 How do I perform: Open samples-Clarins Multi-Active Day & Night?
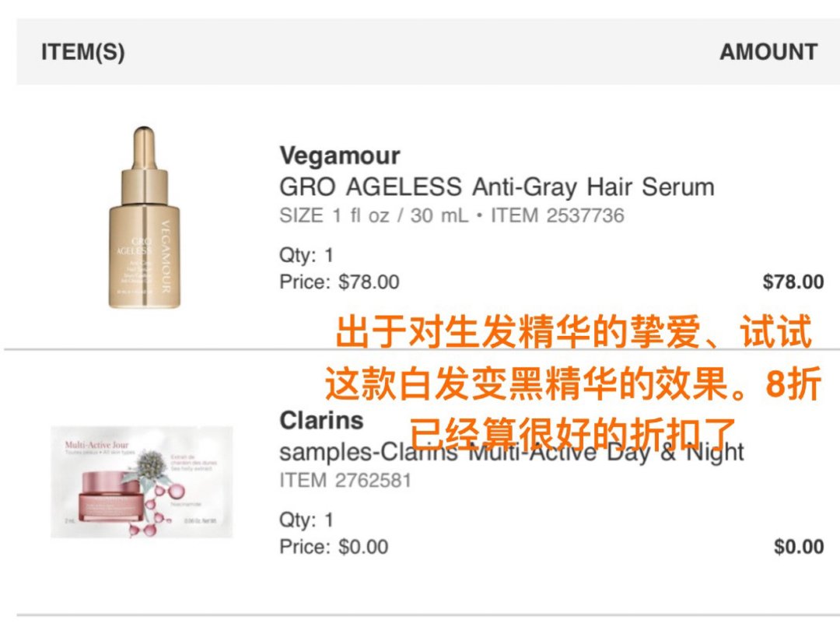click(512, 452)
